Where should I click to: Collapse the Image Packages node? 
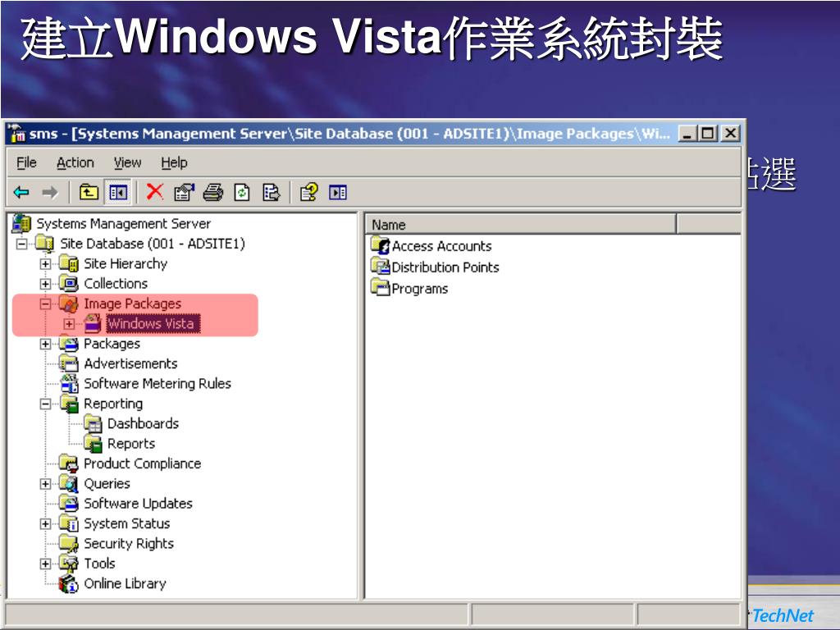click(x=46, y=304)
